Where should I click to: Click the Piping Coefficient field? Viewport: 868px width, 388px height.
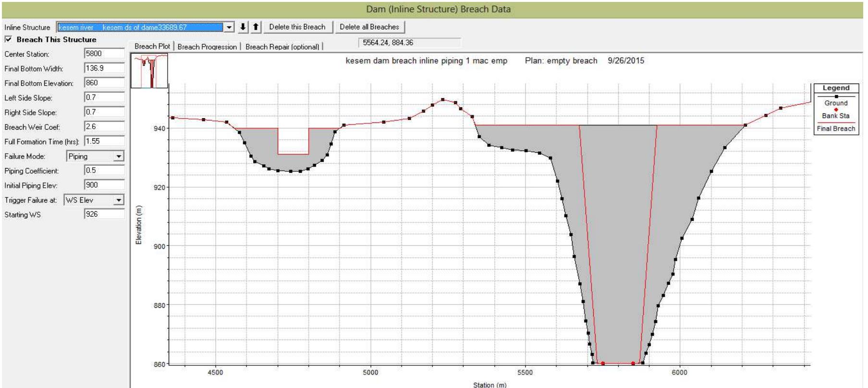coord(104,170)
